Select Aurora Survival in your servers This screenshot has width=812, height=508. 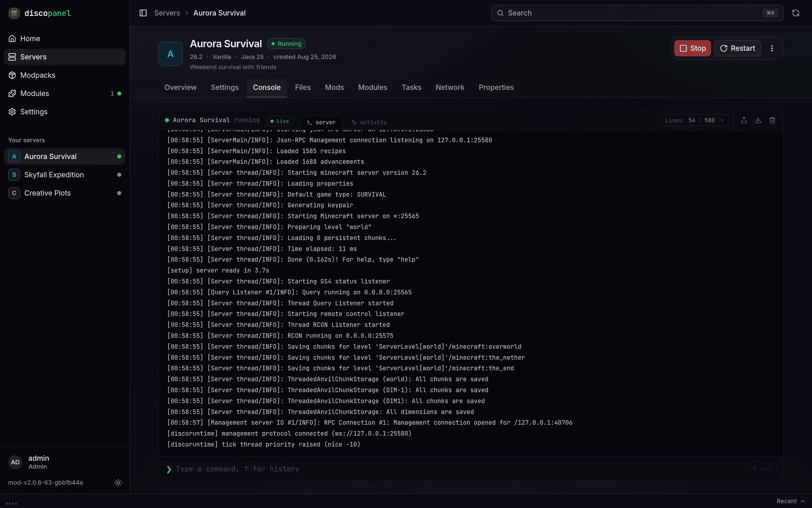[x=64, y=156]
